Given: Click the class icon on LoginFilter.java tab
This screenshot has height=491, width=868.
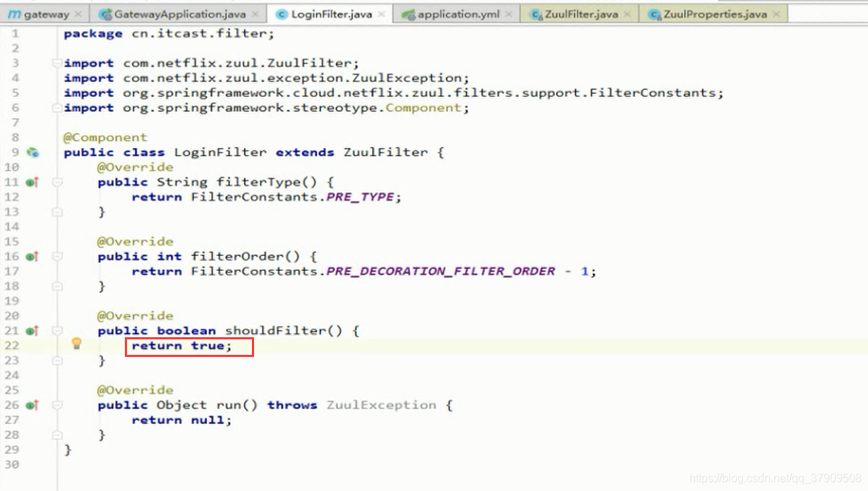Looking at the screenshot, I should [x=282, y=14].
